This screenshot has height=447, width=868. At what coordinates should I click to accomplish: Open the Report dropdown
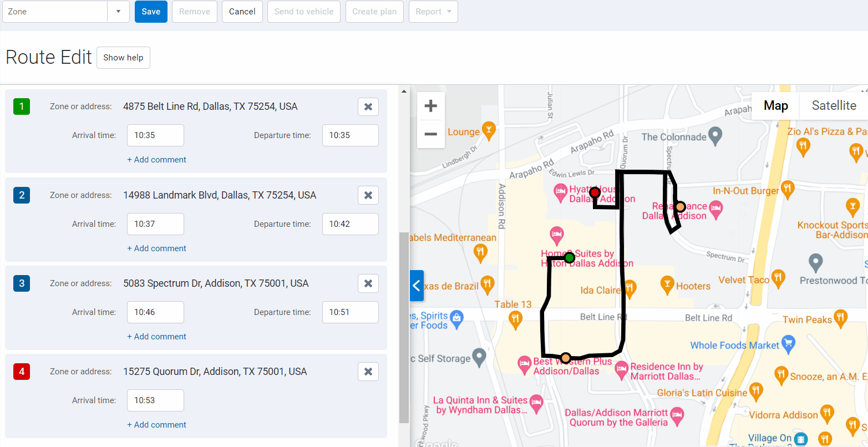tap(433, 11)
